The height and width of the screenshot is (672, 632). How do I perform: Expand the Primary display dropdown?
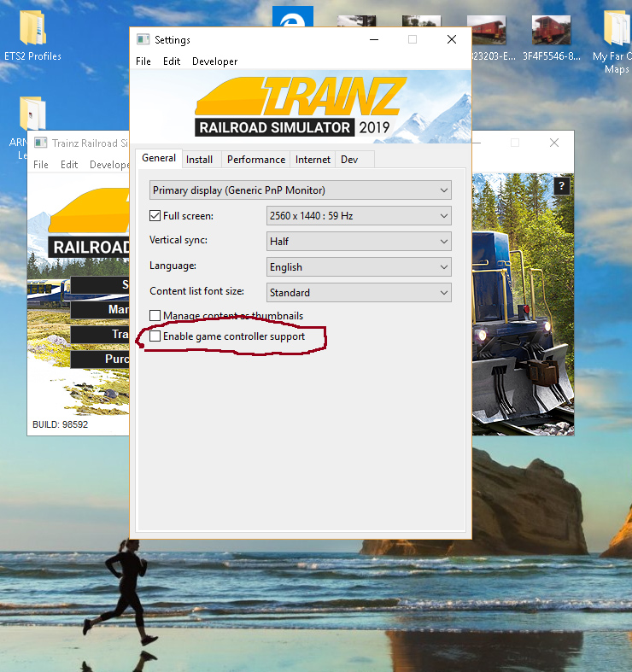(300, 190)
